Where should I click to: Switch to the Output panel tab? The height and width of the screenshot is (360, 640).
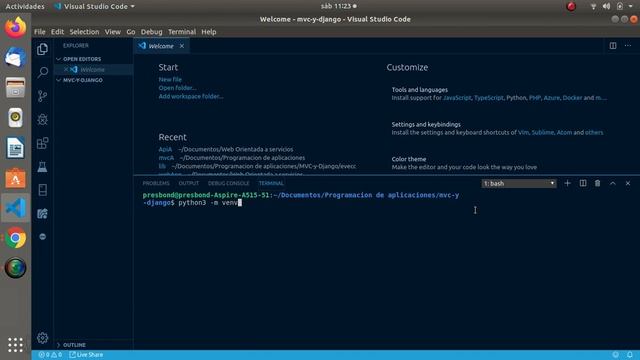pyautogui.click(x=189, y=183)
